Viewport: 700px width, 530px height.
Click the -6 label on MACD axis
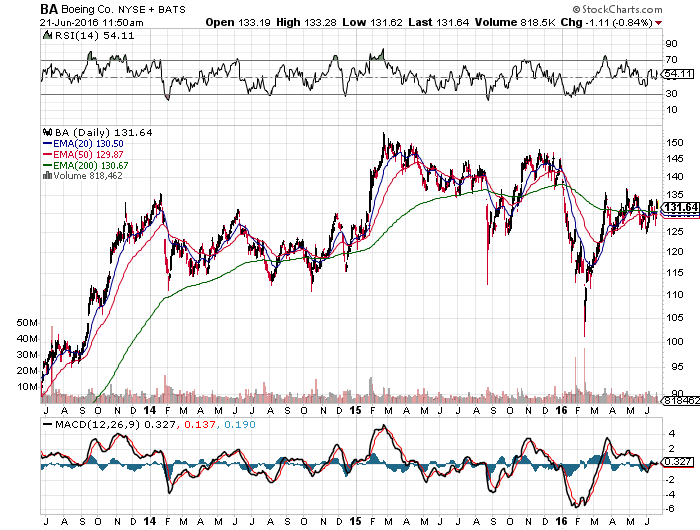[x=668, y=509]
